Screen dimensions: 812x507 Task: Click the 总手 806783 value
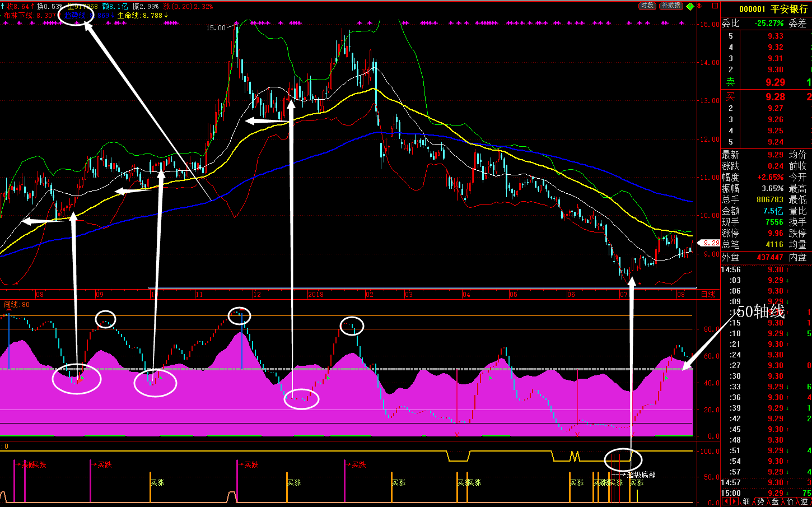pyautogui.click(x=770, y=199)
